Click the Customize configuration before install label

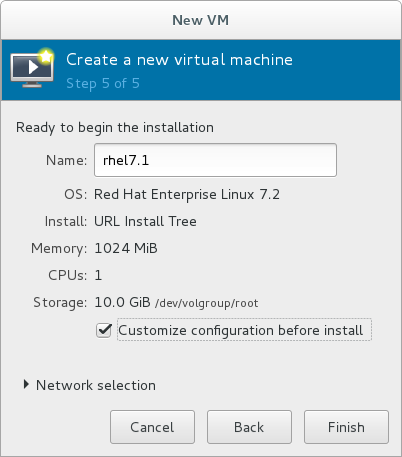click(240, 330)
